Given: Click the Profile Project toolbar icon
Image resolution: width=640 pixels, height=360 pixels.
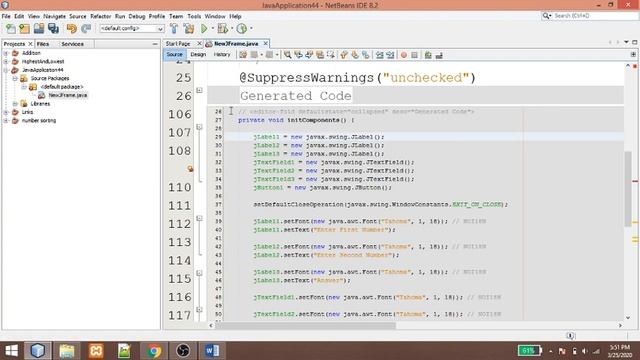Looking at the screenshot, I should pos(242,29).
